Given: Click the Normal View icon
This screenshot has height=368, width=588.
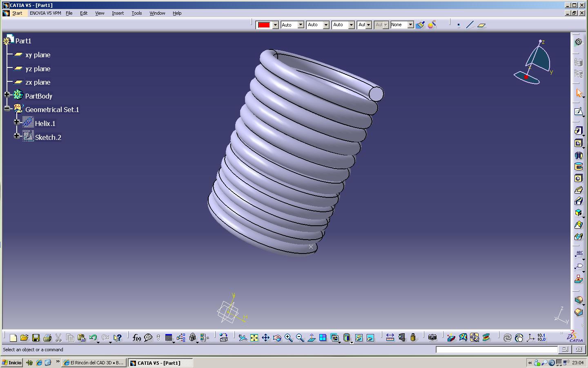Looking at the screenshot, I should point(311,338).
